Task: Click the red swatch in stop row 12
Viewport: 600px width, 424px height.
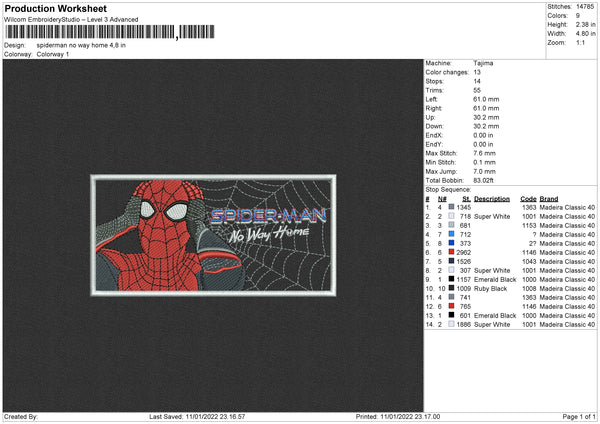Action: point(451,306)
